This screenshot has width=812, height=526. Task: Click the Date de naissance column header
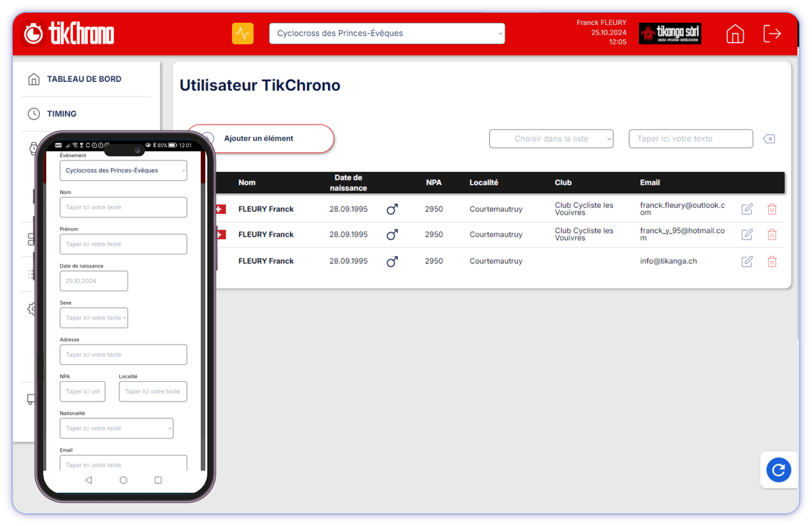(348, 183)
